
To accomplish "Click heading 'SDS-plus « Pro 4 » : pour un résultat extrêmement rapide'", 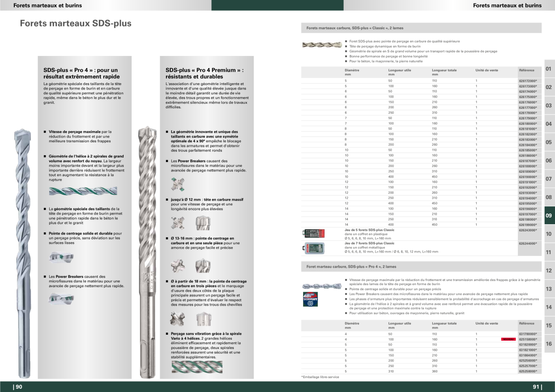I will tap(81, 73).
